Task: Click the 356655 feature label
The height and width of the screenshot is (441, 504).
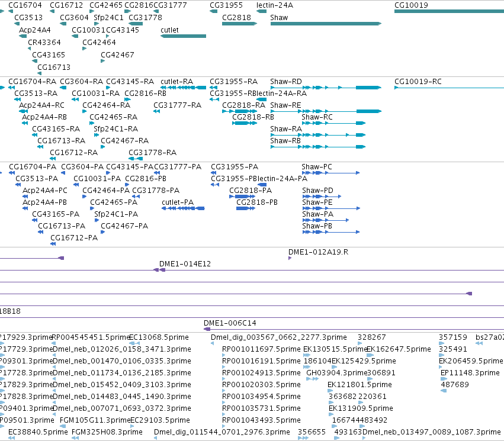Action: point(312,432)
